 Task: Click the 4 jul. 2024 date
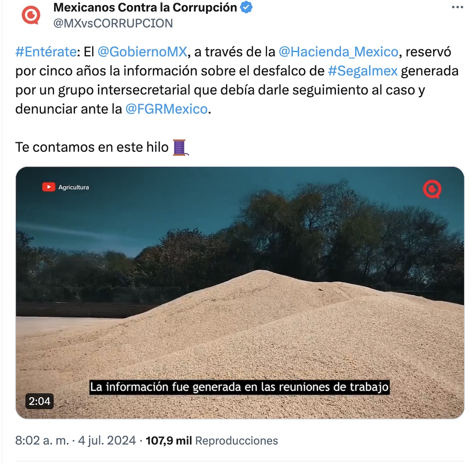(x=107, y=441)
